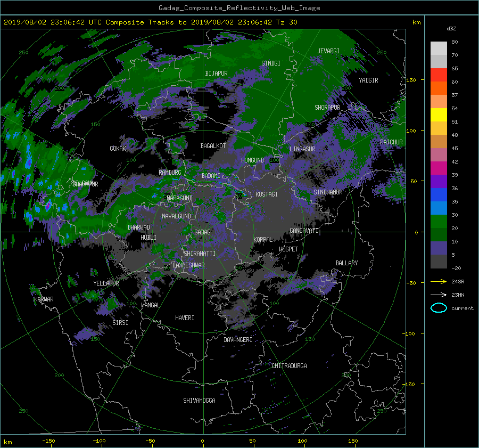Screen dimensions: 479x448
Task: Select the purple 10 dBZ color swatch
Action: click(439, 248)
